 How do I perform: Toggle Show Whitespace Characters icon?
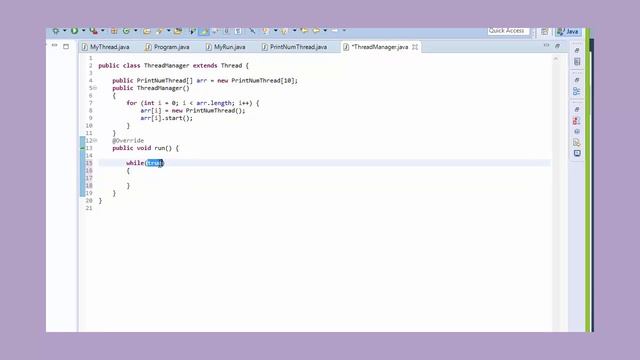tap(238, 31)
